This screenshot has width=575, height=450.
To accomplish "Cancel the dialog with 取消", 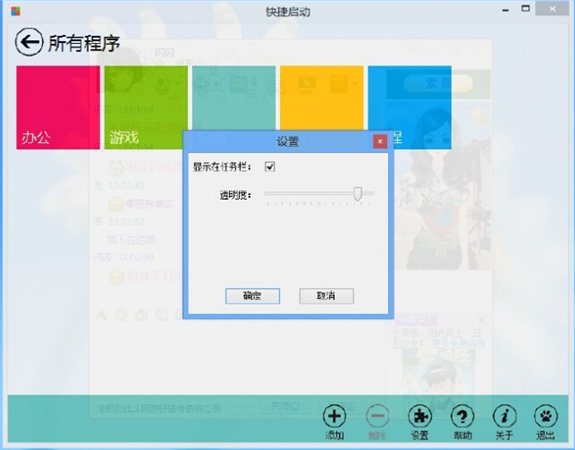I will coord(326,296).
